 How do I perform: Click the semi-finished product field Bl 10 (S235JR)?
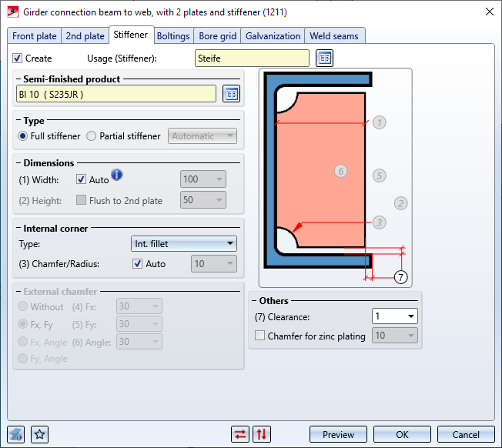[116, 94]
